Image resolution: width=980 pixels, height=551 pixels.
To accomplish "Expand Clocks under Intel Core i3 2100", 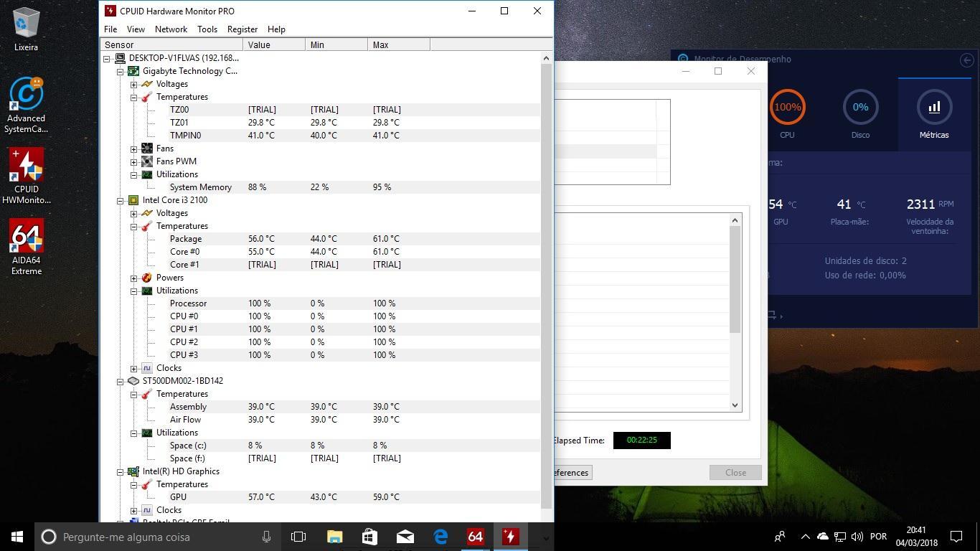I will 133,368.
